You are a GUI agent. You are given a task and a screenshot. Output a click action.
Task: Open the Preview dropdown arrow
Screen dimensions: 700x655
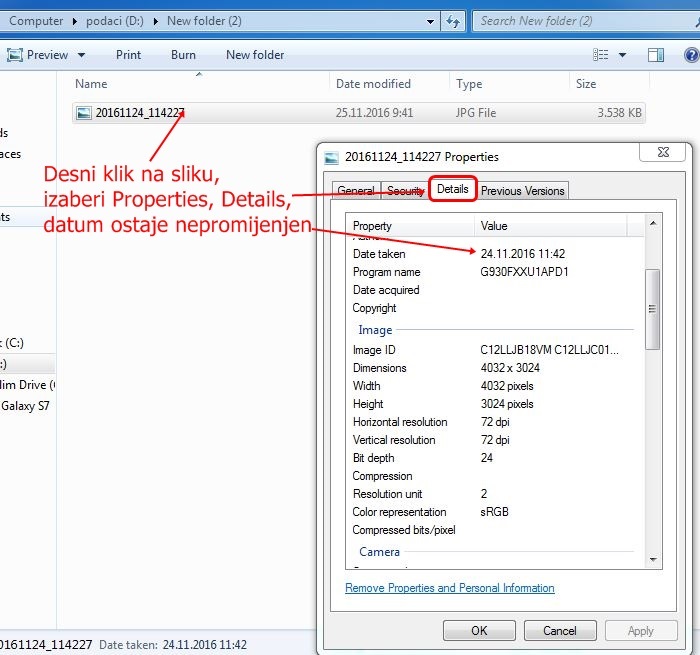(x=81, y=55)
